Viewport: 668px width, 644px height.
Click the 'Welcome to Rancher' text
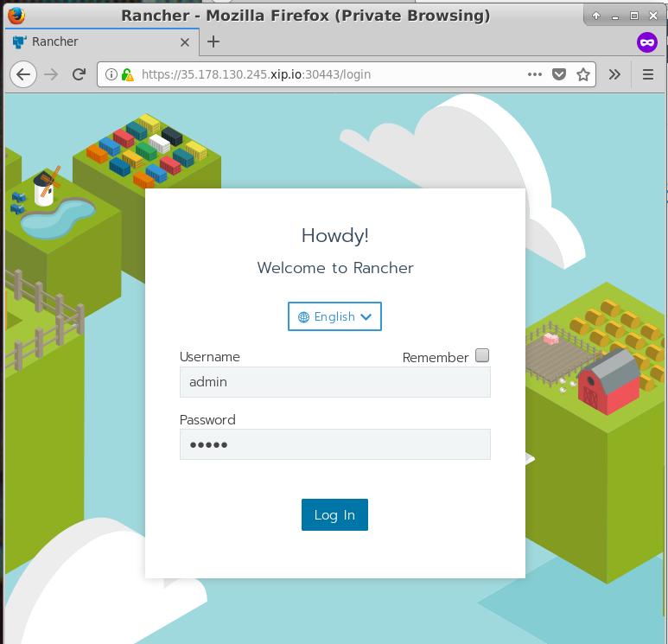(x=334, y=268)
